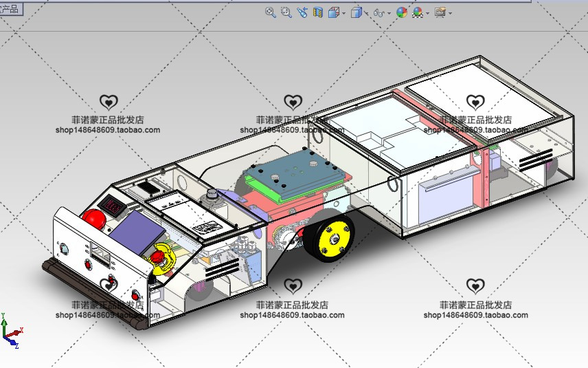
Task: Select the yellow drive wheel on the model
Action: [334, 239]
